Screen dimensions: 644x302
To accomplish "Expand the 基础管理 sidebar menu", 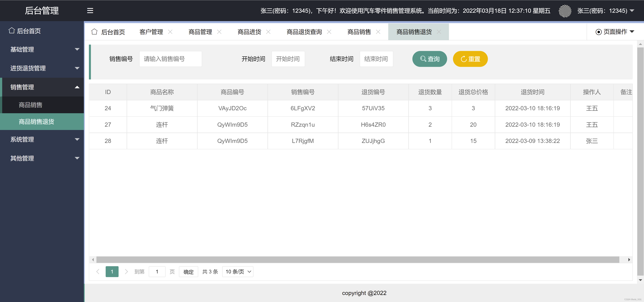I will coord(42,49).
